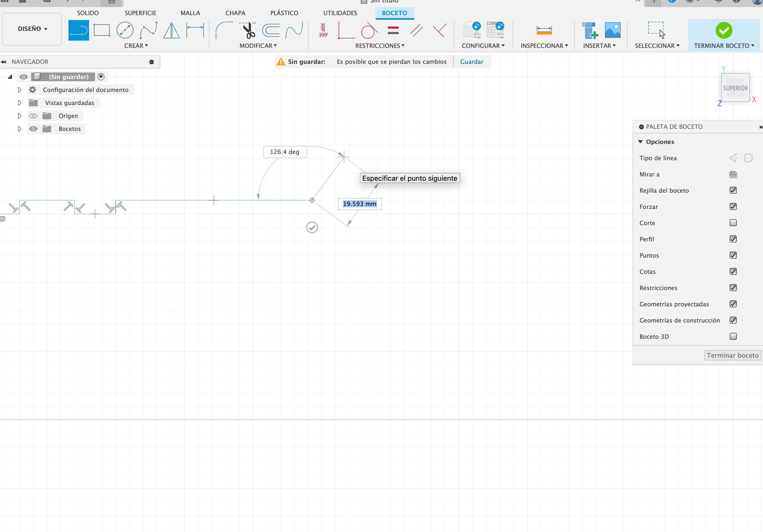Select the Offset tool

[x=271, y=30]
